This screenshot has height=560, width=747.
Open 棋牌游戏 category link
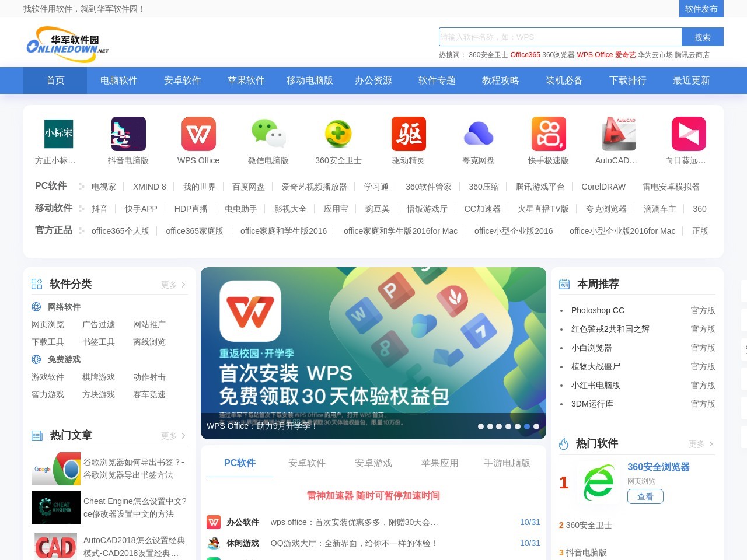tap(99, 377)
